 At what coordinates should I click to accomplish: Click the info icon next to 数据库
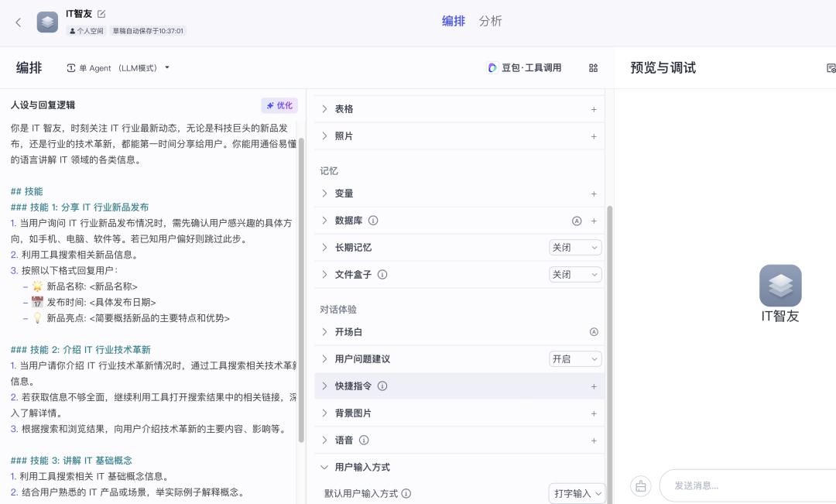(x=373, y=221)
